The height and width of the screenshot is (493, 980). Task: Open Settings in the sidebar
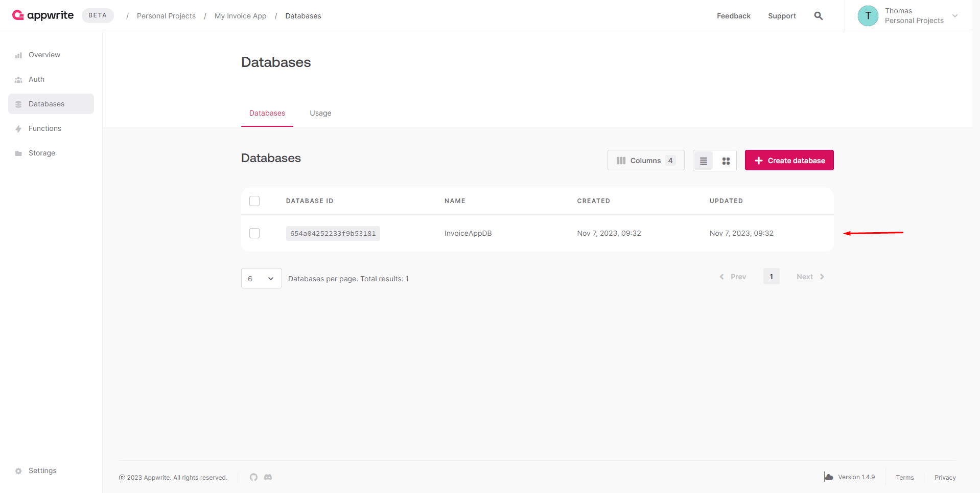click(x=51, y=470)
